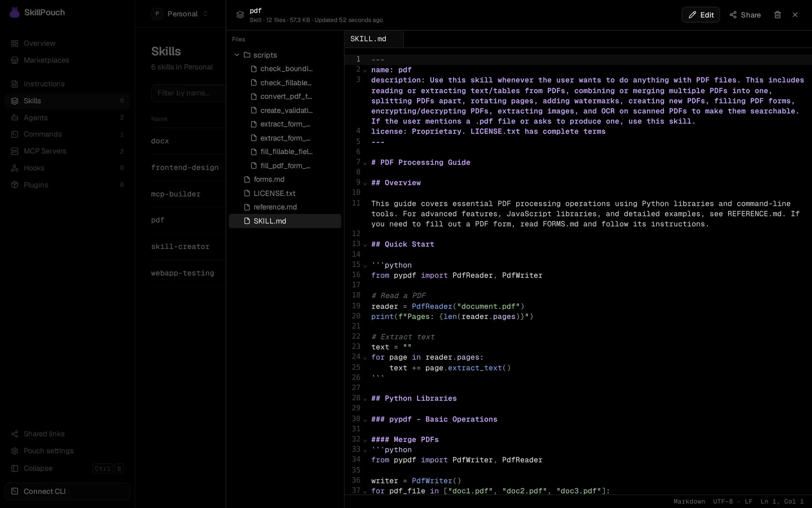Select SKILL.md in the file tree

pyautogui.click(x=285, y=221)
